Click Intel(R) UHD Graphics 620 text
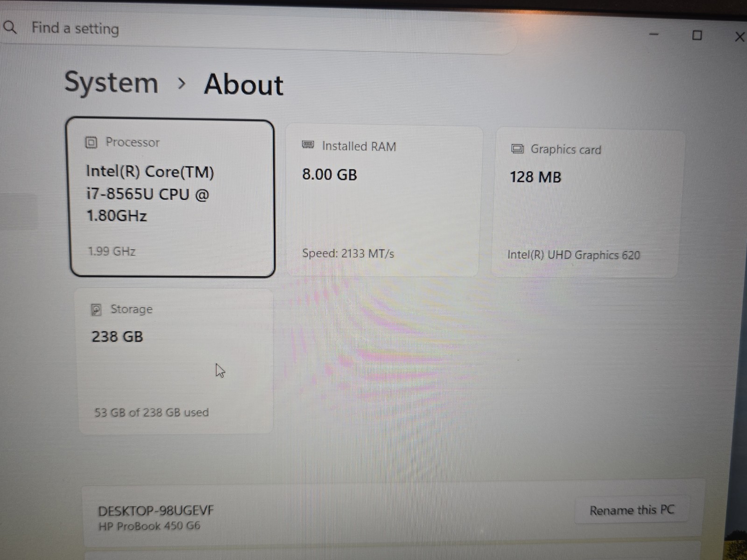Screen dimensions: 747x560 pos(573,255)
